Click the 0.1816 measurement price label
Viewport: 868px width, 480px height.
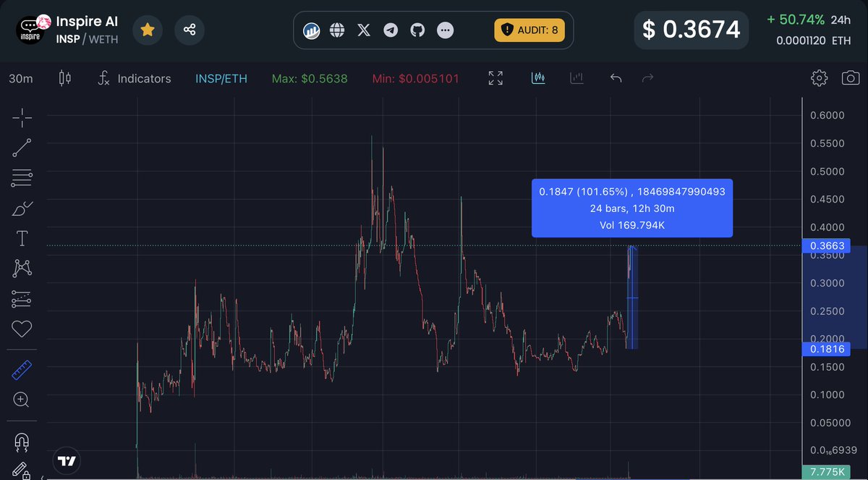[x=827, y=349]
